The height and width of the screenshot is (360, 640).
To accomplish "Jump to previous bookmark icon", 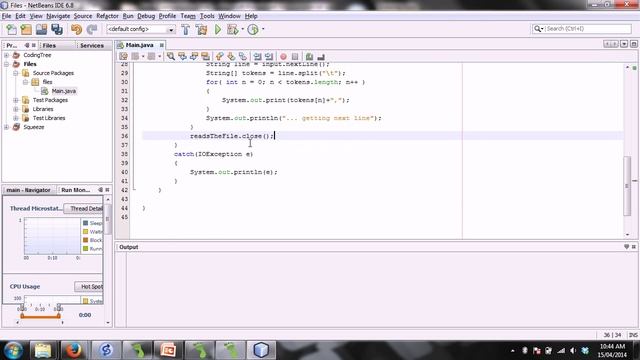I will [220, 56].
